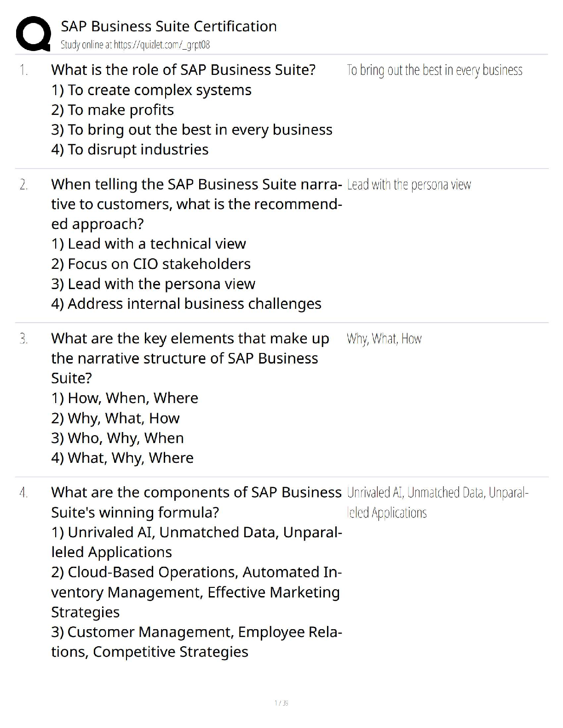Screen dimensions: 563x728
Task: Pick option '4) What, Why, Where'
Action: click(122, 458)
